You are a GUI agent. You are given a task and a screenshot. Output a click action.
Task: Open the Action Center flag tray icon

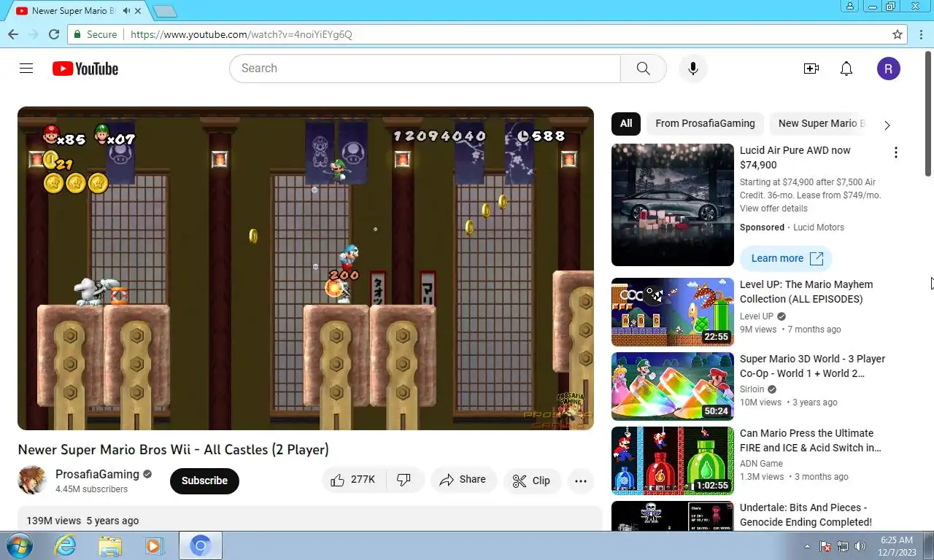click(825, 546)
